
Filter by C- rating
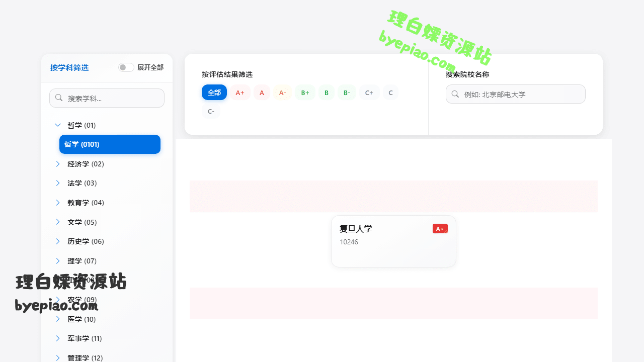[x=211, y=111]
